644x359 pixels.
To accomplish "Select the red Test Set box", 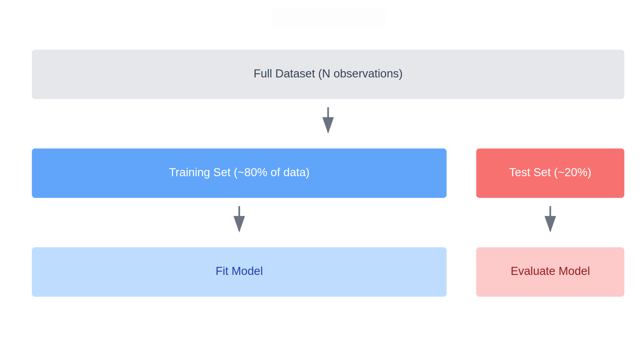I will (x=550, y=173).
